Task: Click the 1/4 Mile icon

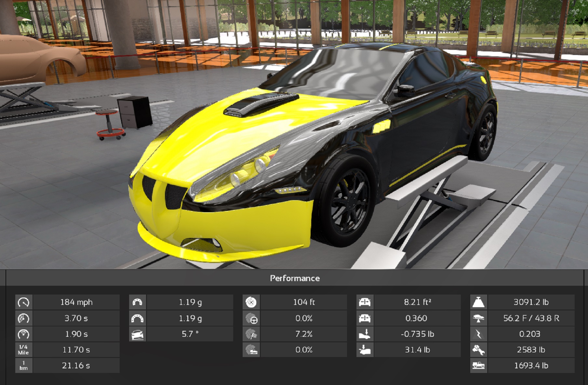Action: click(x=24, y=350)
